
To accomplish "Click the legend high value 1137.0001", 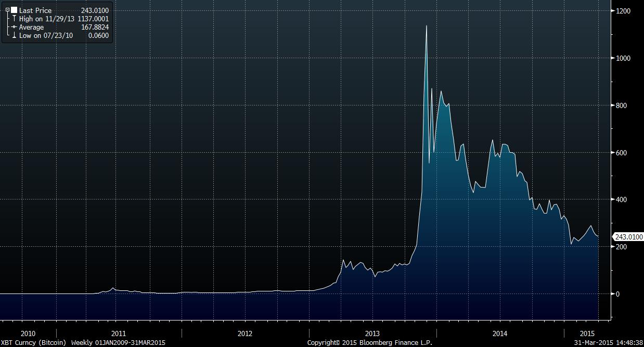I will (x=93, y=19).
